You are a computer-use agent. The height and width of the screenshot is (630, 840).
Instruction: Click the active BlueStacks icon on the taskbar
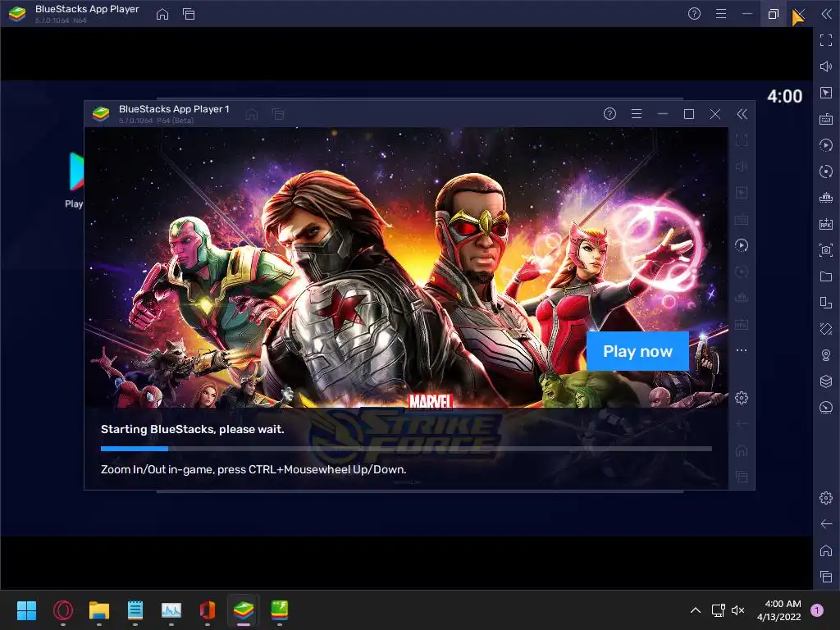(x=243, y=610)
